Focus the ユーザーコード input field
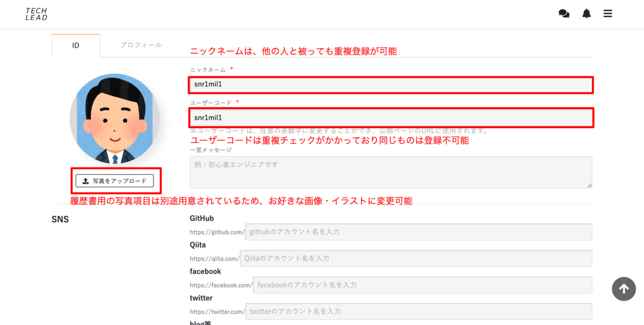 point(391,117)
